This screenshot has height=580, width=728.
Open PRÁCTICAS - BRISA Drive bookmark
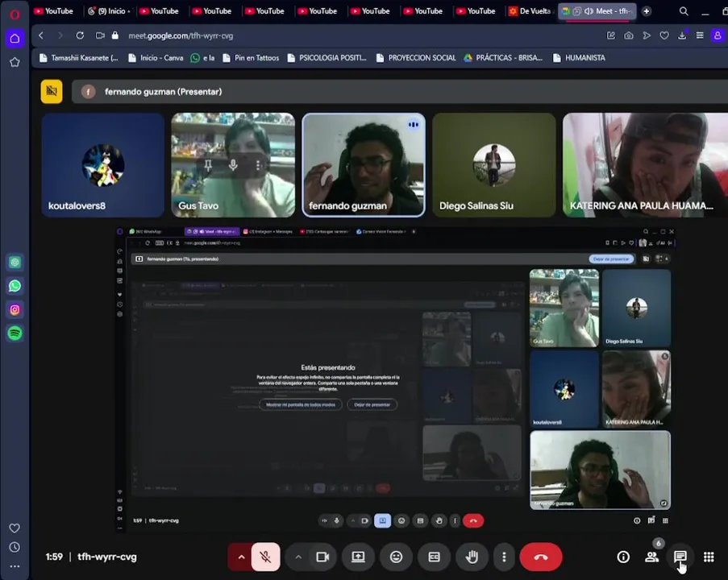tap(503, 58)
